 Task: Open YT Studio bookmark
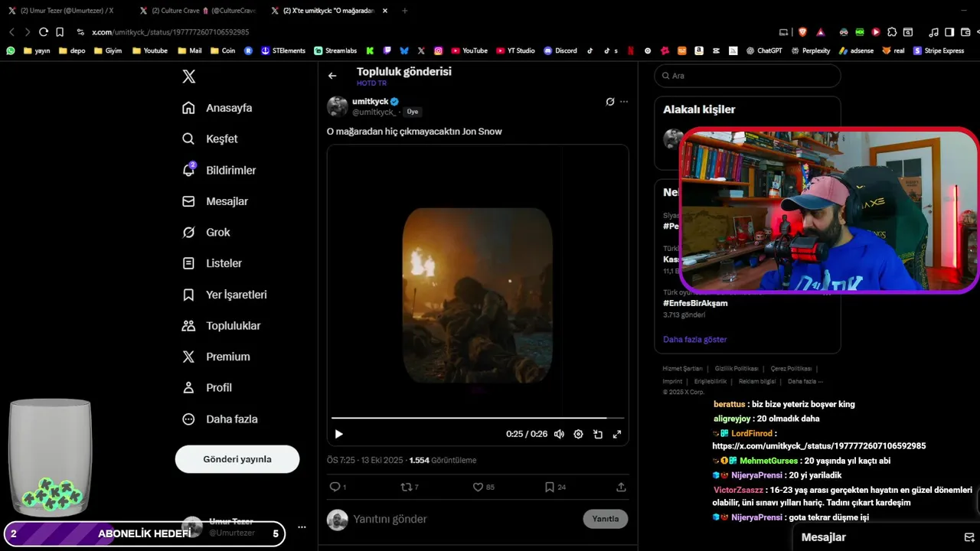(x=515, y=51)
